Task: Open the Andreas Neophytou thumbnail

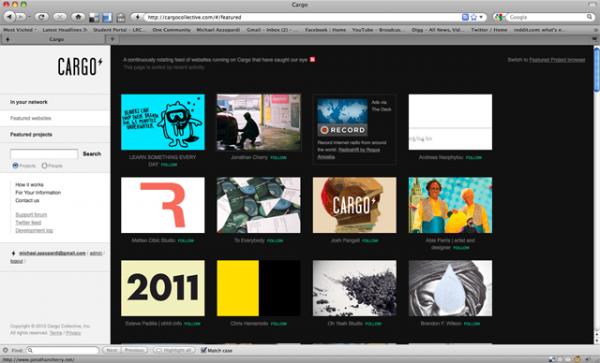Action: point(450,122)
